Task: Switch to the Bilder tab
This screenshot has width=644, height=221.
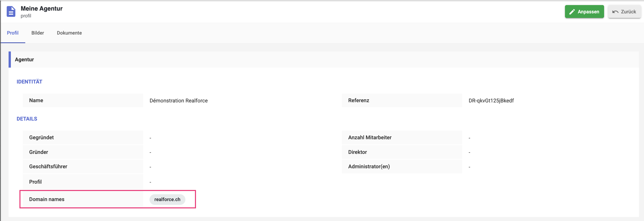Action: pos(38,33)
